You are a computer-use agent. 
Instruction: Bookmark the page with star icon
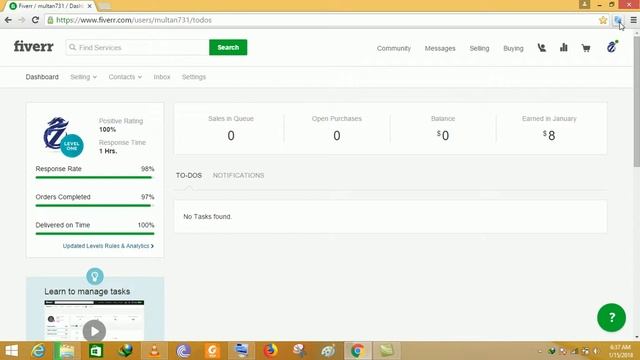coord(603,20)
